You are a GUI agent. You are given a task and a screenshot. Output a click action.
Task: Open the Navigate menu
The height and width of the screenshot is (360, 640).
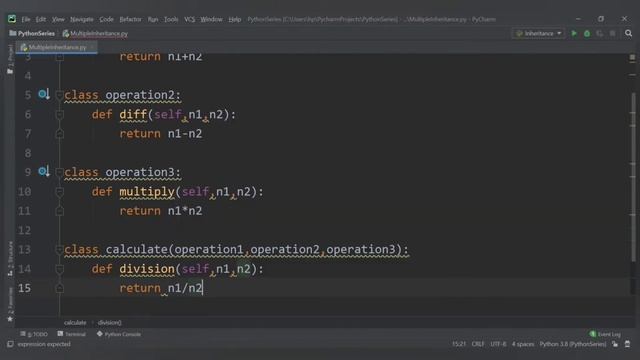(x=82, y=19)
